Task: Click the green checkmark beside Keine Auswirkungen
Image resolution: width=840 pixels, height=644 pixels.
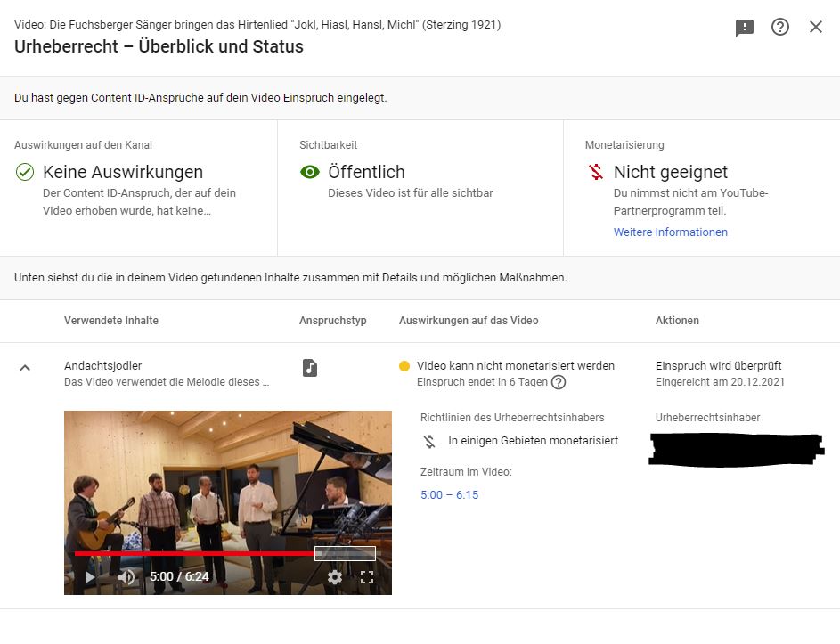Action: (25, 172)
